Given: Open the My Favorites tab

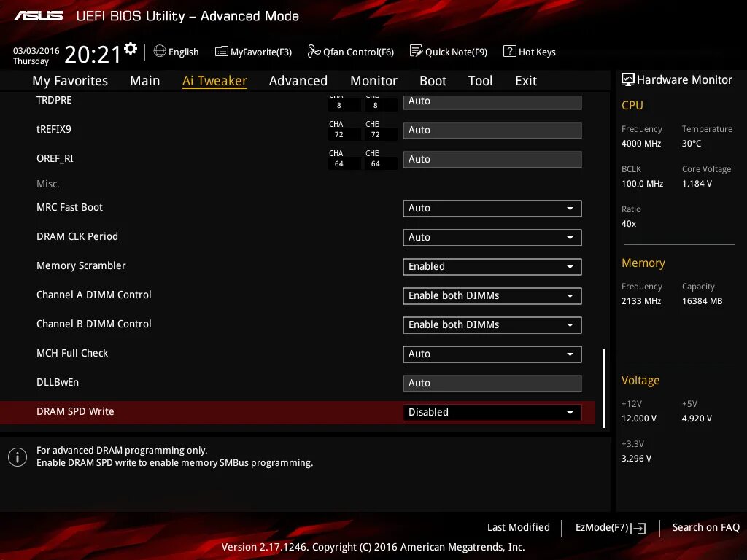Looking at the screenshot, I should pos(70,81).
